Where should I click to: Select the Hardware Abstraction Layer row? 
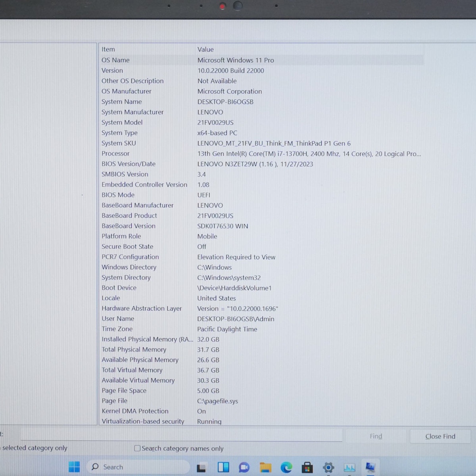click(262, 308)
